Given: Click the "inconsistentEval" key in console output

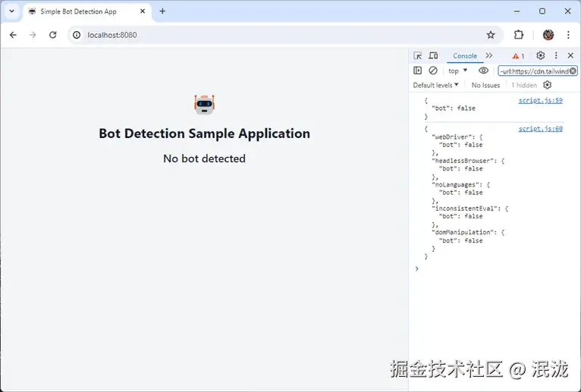Looking at the screenshot, I should point(464,209).
